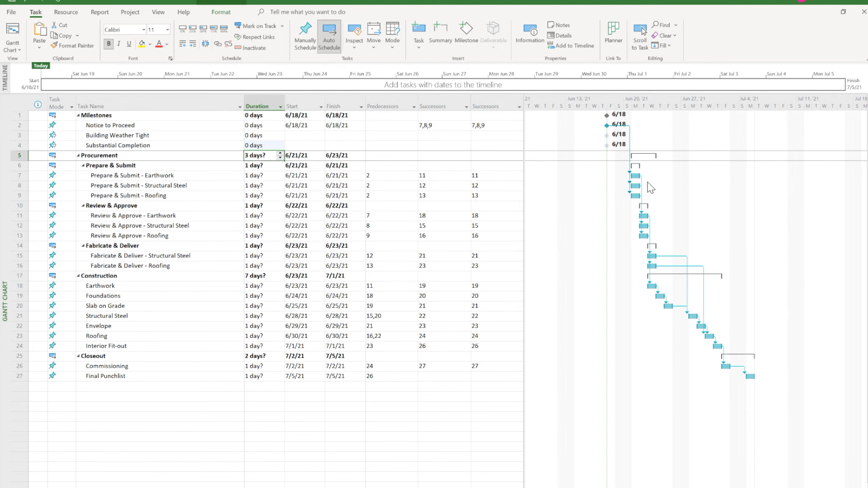Click Add to Timeline button
The image size is (868, 488).
pos(571,46)
